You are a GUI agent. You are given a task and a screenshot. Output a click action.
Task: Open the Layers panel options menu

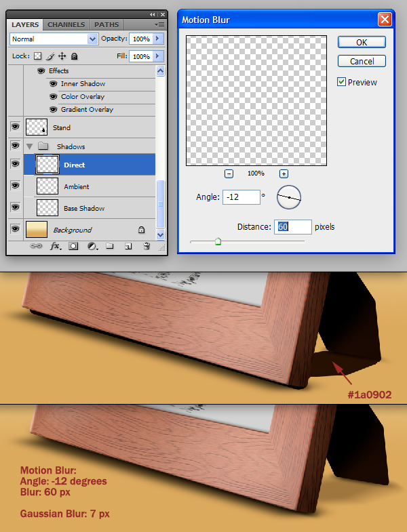159,24
